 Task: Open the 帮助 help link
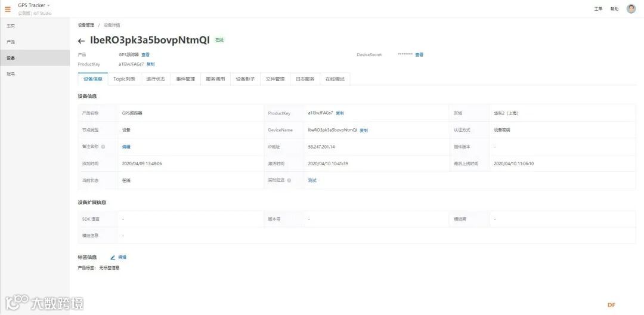[x=614, y=9]
